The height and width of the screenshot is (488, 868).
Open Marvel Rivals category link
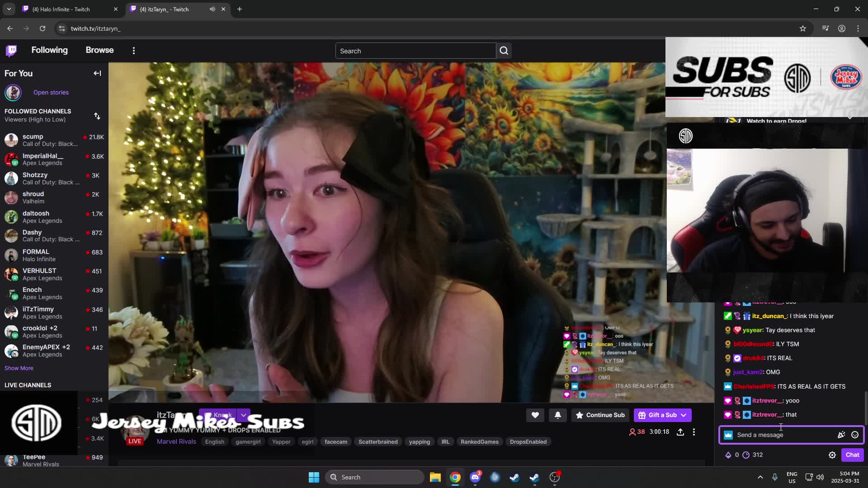coord(176,441)
